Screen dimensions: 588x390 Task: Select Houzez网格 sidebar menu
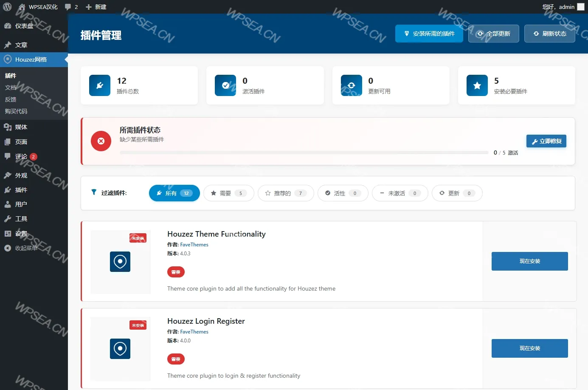pos(34,59)
